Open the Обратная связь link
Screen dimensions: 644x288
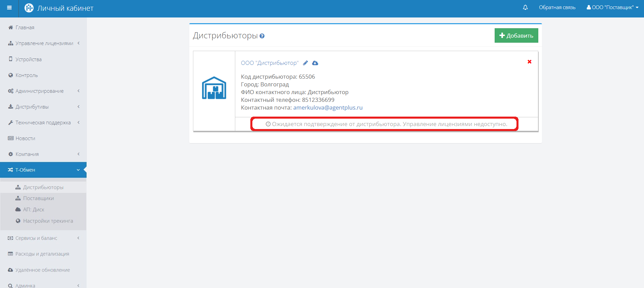[x=557, y=7]
